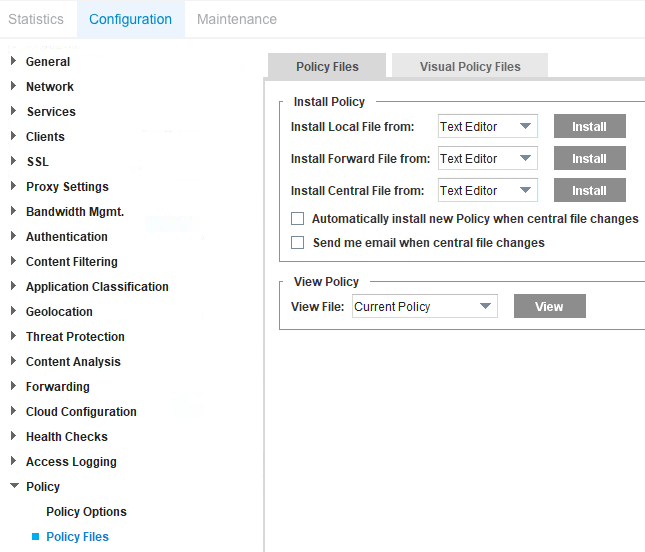645x552 pixels.
Task: Enable automatic install of new Policy
Action: 297,219
